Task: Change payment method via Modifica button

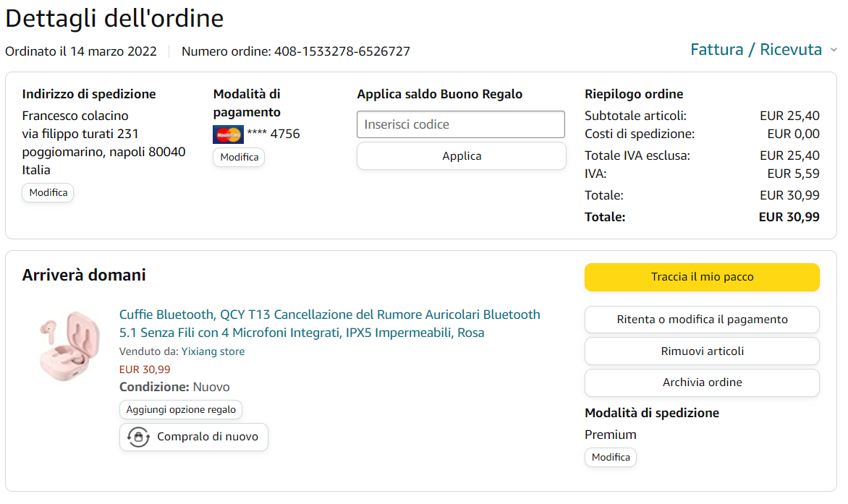Action: point(239,157)
